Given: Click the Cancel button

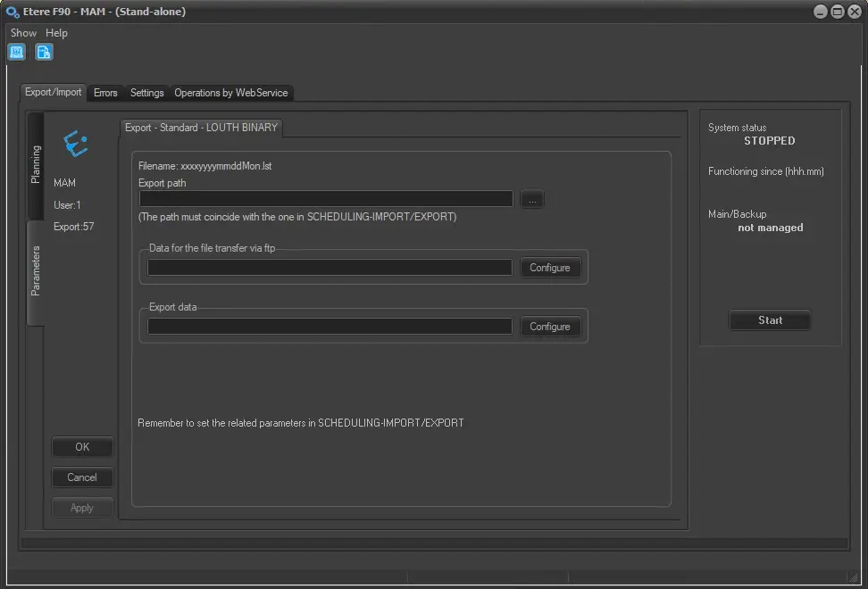Looking at the screenshot, I should [82, 477].
